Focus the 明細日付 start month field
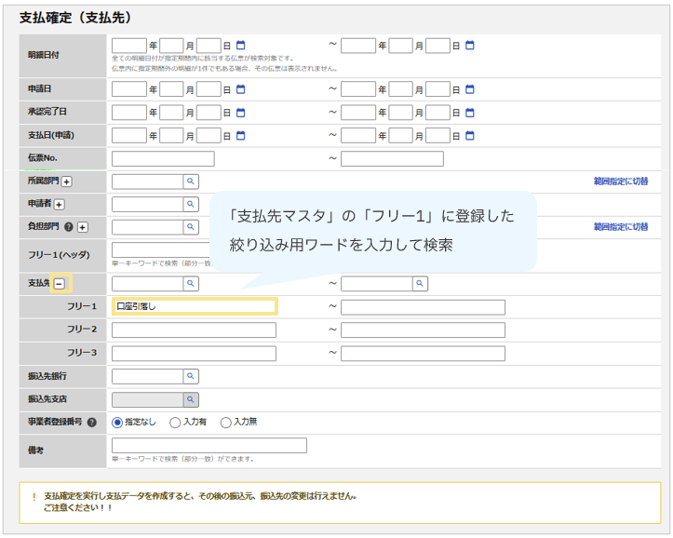The width and height of the screenshot is (673, 538). 171,46
